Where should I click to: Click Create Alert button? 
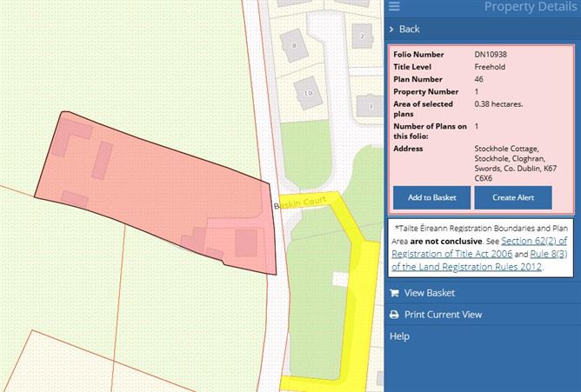point(513,197)
